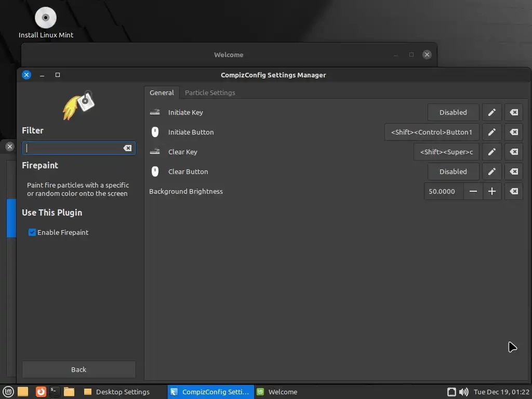Click the network tray icon

click(x=451, y=392)
